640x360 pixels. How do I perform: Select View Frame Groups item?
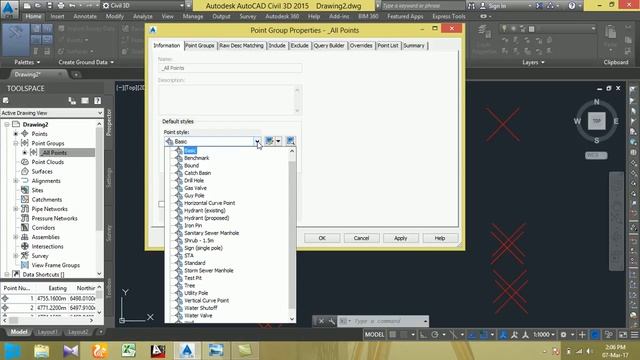(56, 265)
